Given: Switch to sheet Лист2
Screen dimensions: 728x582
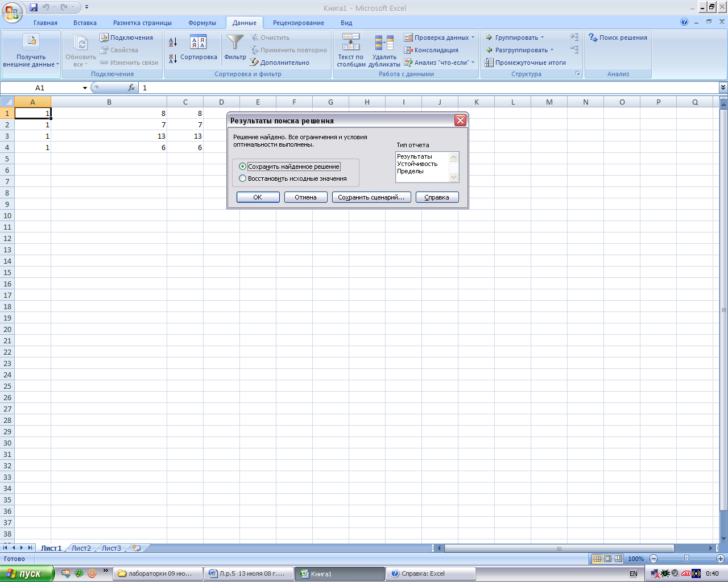Looking at the screenshot, I should point(81,548).
